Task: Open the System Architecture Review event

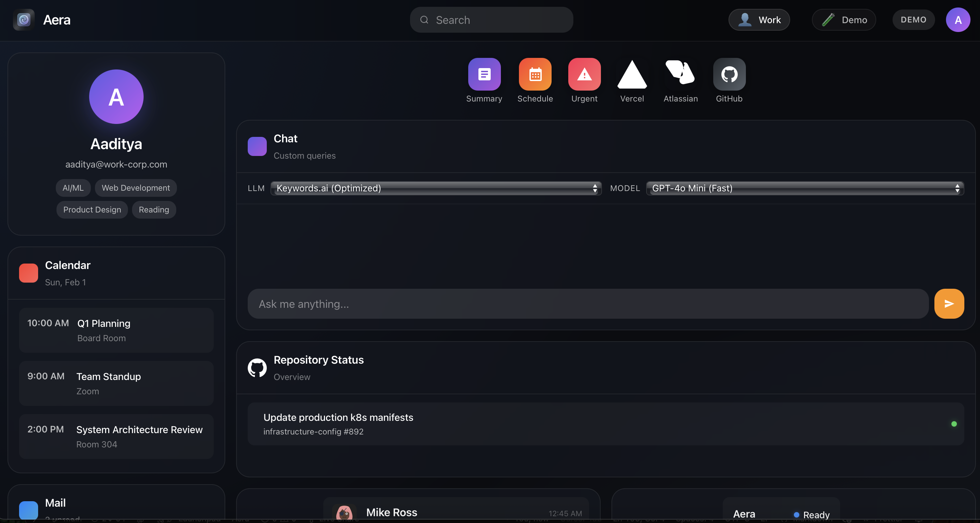Action: [x=116, y=436]
